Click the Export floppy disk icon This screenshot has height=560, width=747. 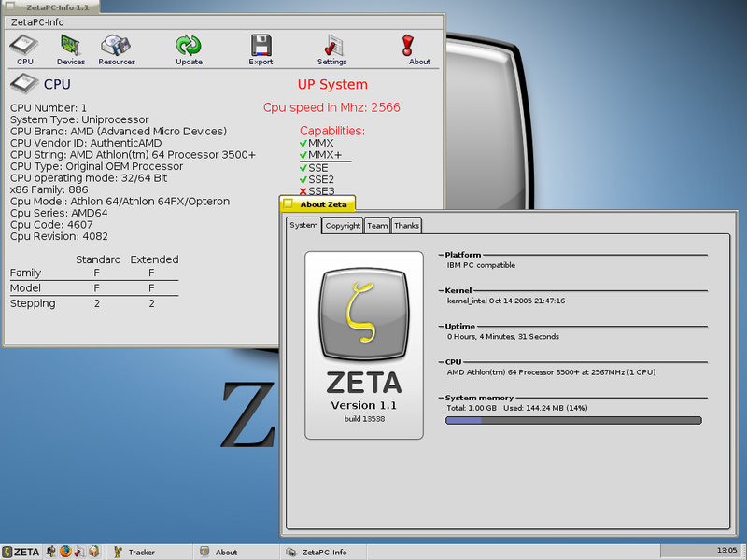tap(260, 44)
